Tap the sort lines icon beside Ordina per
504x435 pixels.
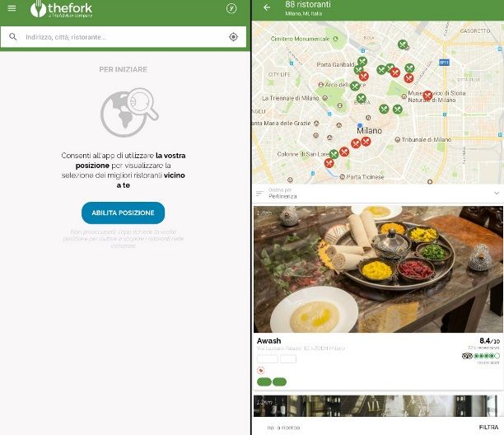click(259, 194)
